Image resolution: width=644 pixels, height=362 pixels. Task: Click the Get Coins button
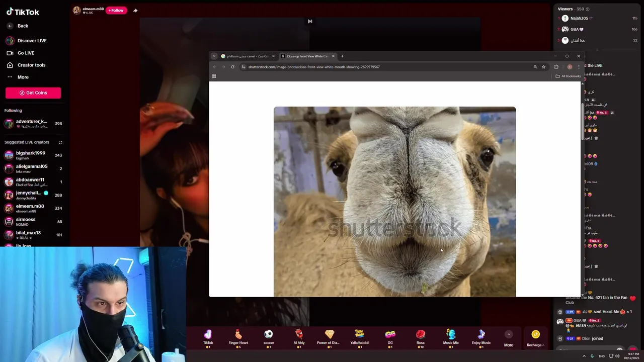(x=33, y=93)
